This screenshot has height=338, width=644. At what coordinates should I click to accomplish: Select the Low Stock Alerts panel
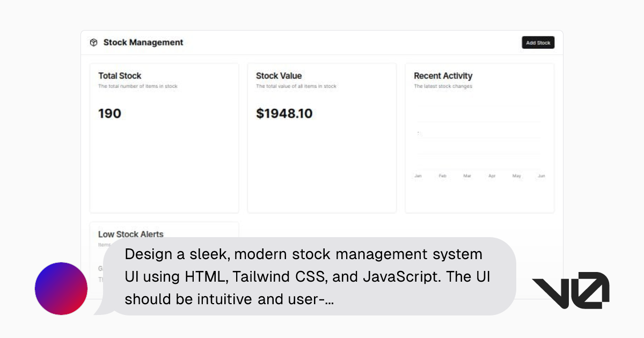click(x=130, y=234)
